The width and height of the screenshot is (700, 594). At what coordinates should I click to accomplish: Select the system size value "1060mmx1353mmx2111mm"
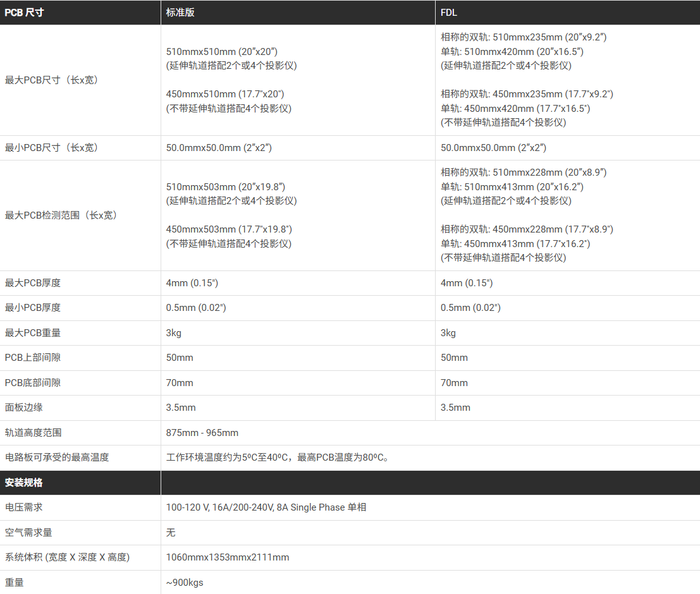[x=228, y=557]
